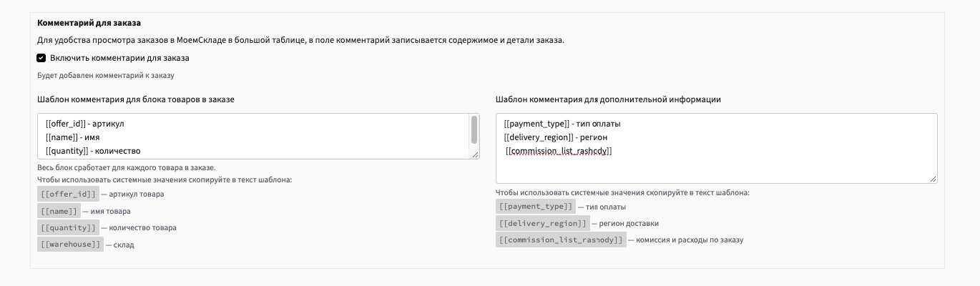980x286 pixels.
Task: Click '[[commission_list_rashcdy]]' line inside right textarea
Action: coord(559,151)
